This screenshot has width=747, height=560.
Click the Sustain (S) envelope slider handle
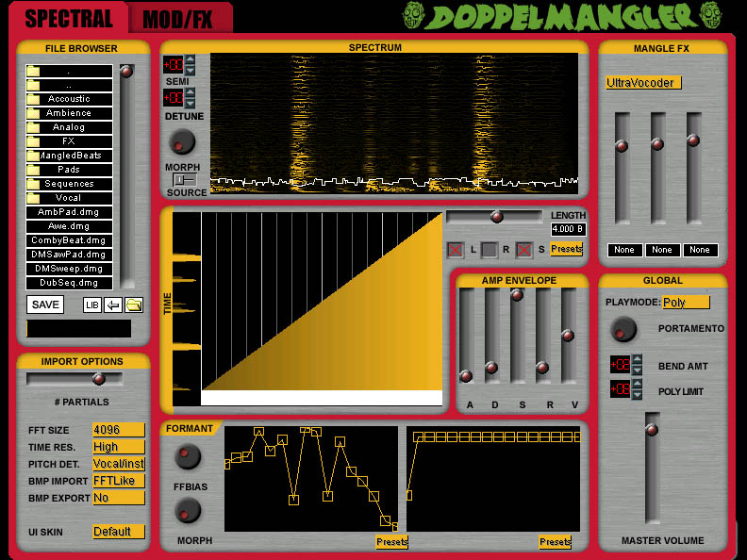pos(517,295)
